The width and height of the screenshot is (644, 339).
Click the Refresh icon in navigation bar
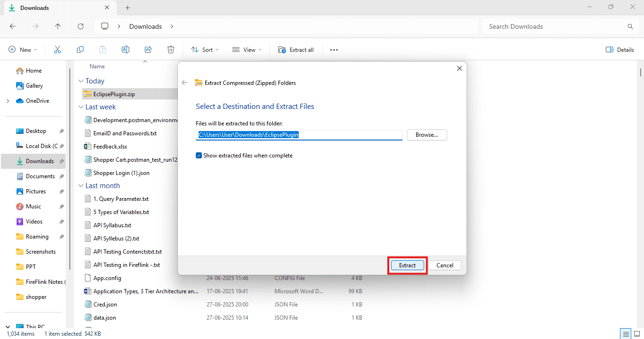(81, 26)
